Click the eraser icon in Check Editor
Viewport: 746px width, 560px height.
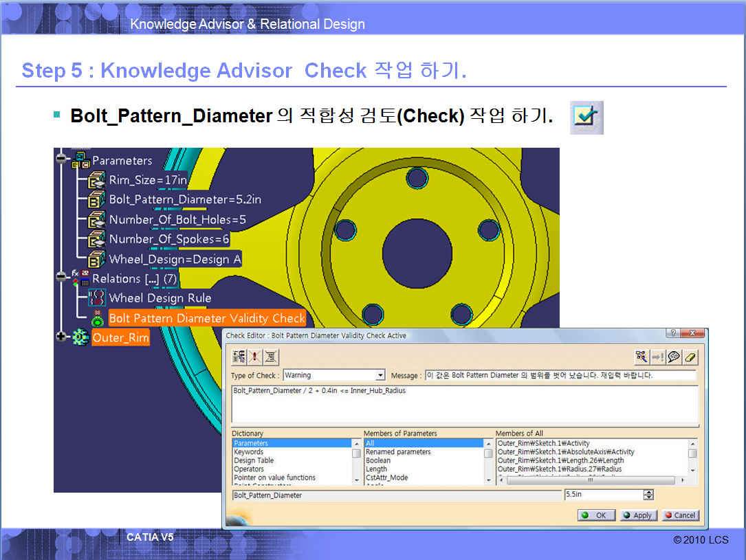691,357
